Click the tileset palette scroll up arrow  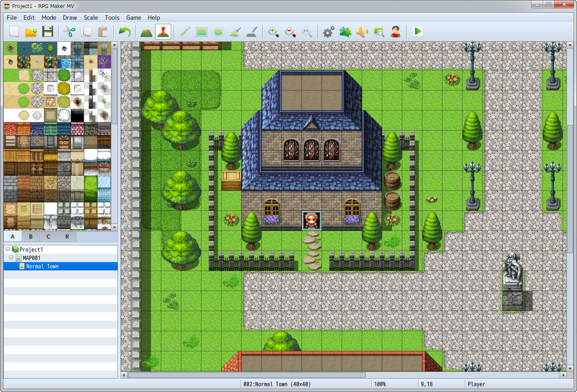pyautogui.click(x=114, y=45)
